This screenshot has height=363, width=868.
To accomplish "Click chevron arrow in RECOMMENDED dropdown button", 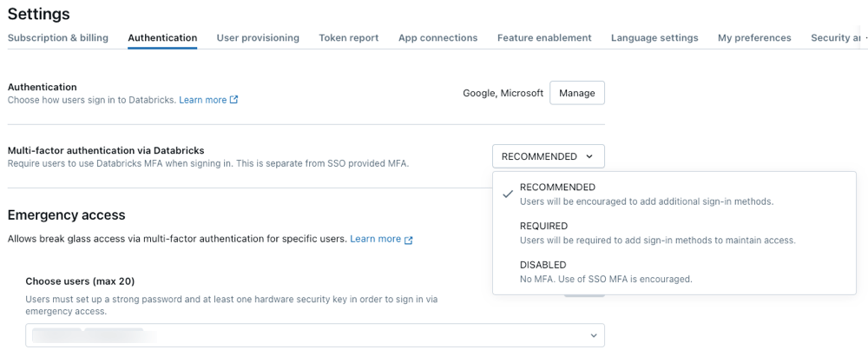I will pyautogui.click(x=589, y=156).
